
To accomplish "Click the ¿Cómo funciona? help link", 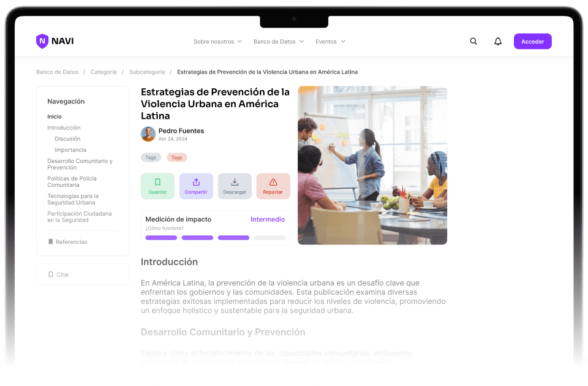I will pos(164,228).
